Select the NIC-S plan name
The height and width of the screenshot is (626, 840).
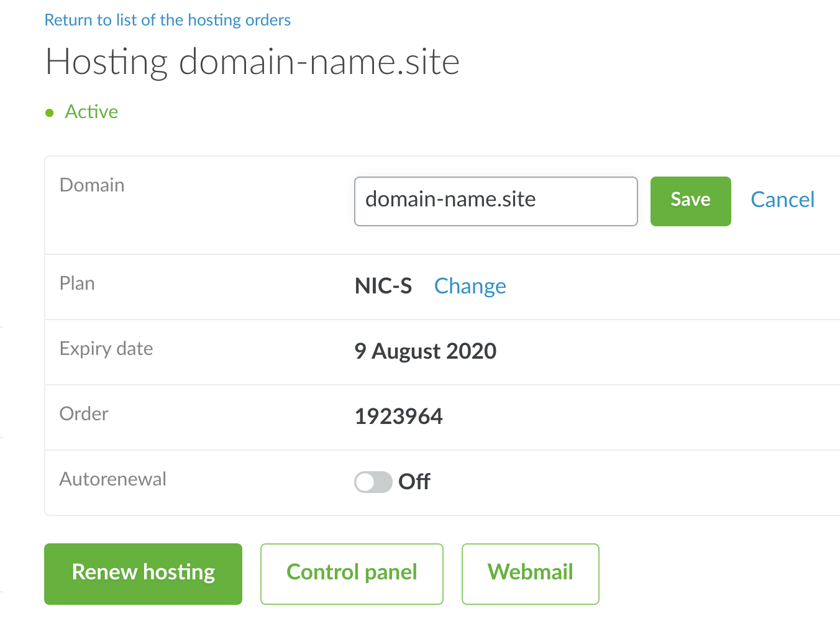(x=383, y=286)
